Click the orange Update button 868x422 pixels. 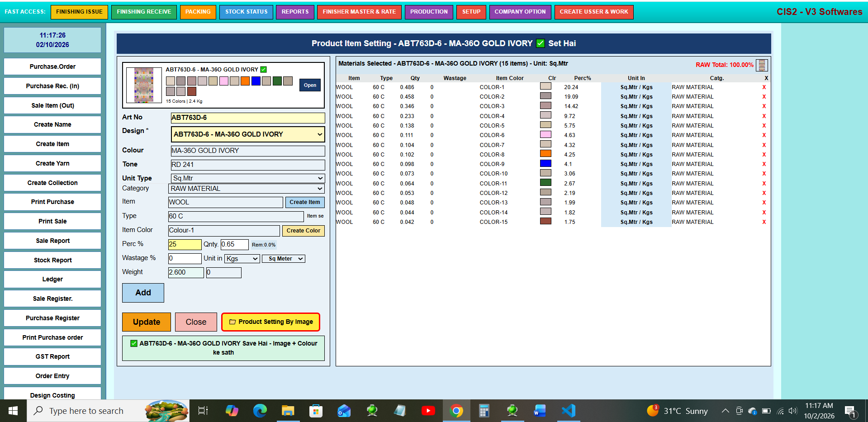point(147,322)
